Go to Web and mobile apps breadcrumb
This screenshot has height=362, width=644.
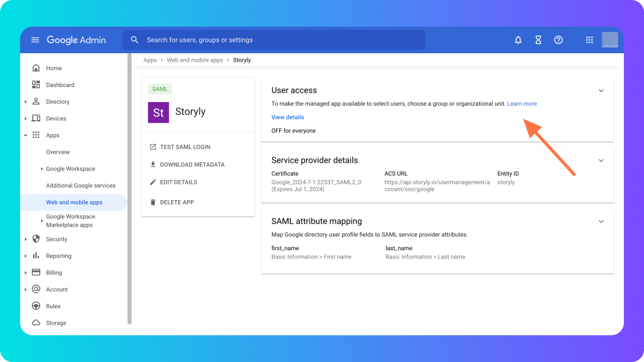coord(195,60)
